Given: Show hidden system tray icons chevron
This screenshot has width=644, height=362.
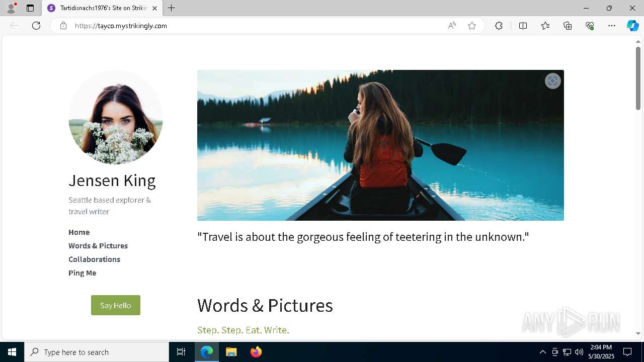Looking at the screenshot, I should (x=542, y=352).
